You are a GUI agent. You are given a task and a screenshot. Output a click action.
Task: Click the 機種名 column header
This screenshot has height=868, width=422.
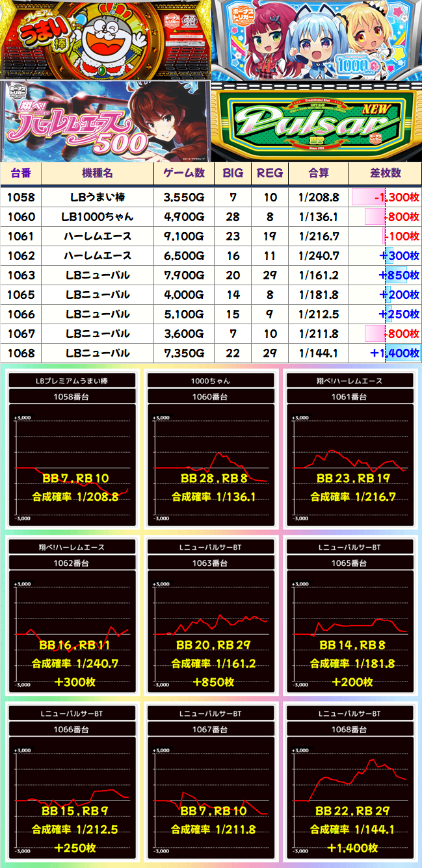(98, 173)
